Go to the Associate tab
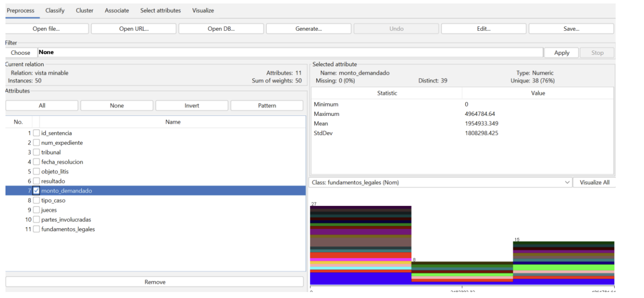This screenshot has height=298, width=644. (x=117, y=10)
